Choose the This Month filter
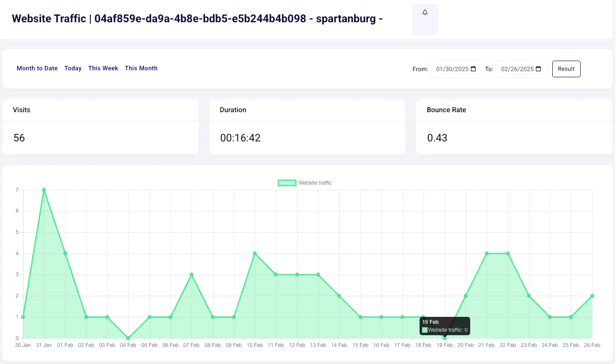616x364 pixels. (x=141, y=68)
